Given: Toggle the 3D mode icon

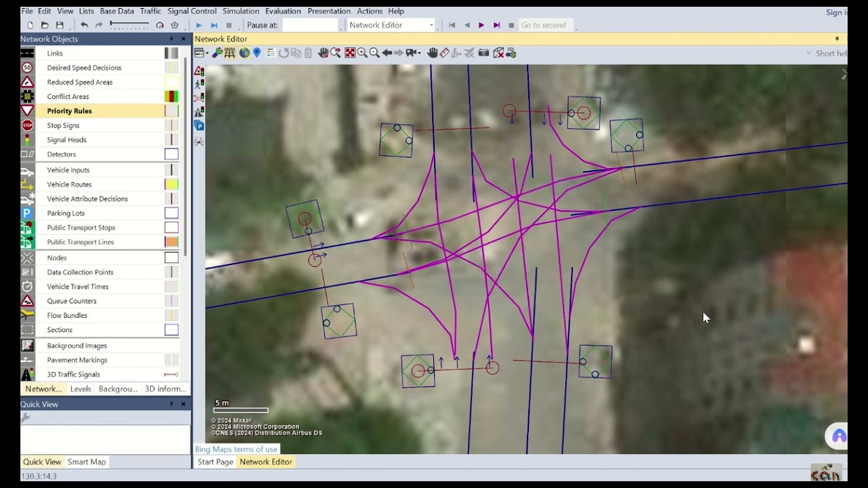Looking at the screenshot, I should coord(511,53).
